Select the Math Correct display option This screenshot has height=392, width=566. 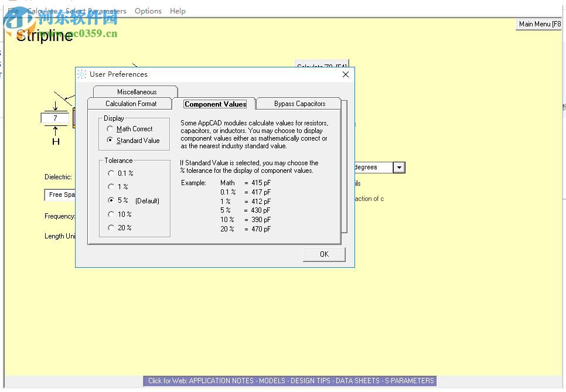[x=111, y=129]
